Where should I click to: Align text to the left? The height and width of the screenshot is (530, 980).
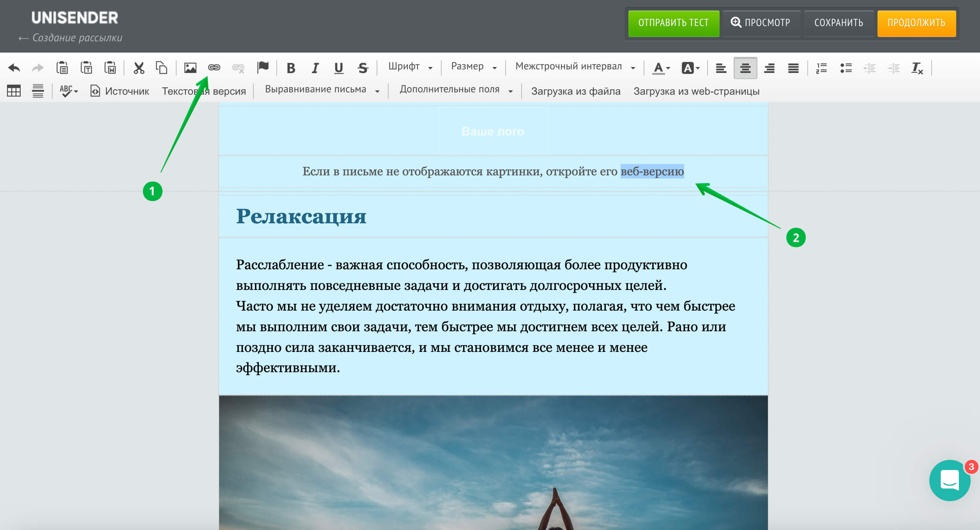[x=721, y=68]
